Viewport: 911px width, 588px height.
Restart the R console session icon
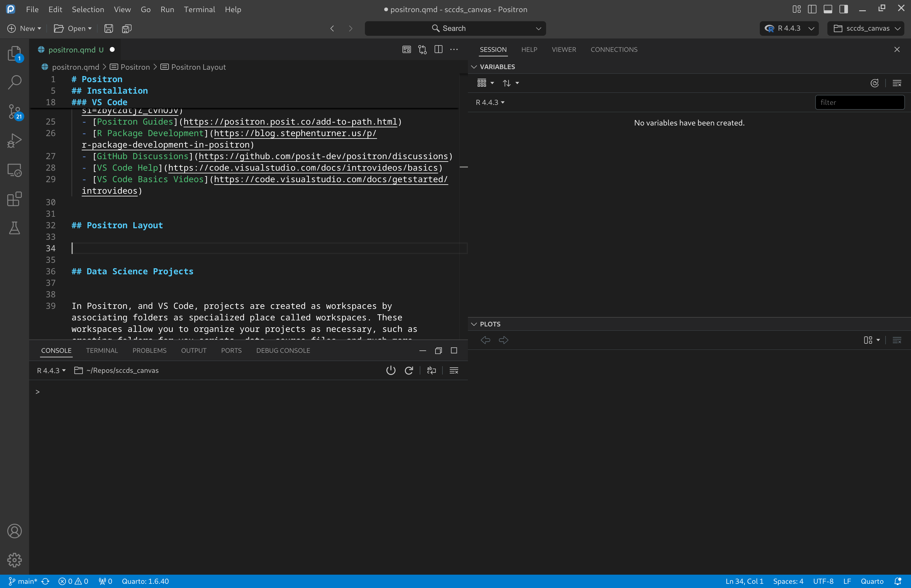(x=409, y=370)
